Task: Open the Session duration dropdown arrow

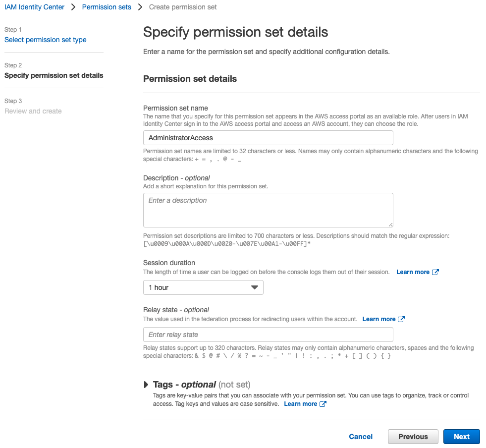Action: click(x=255, y=287)
